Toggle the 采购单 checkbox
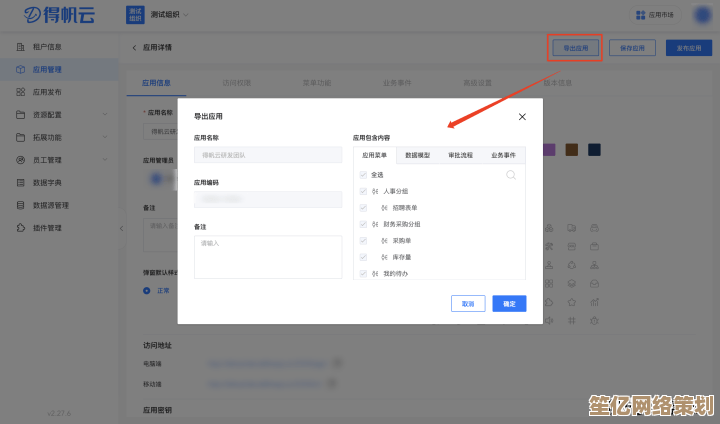 pos(363,241)
